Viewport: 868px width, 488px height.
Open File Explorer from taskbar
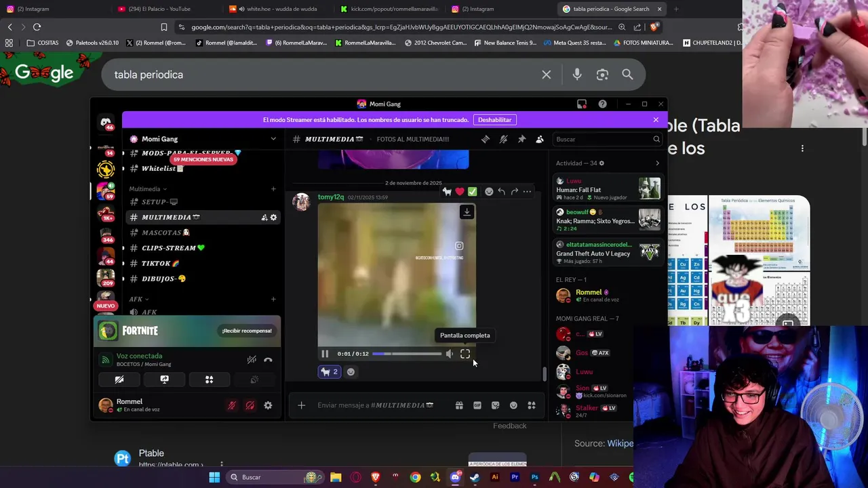[x=336, y=477]
